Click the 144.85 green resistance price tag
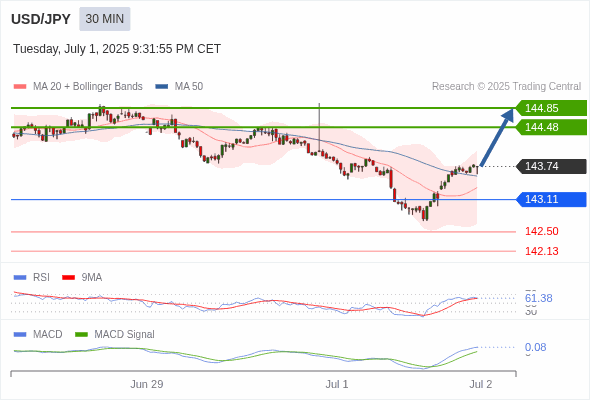590x400 pixels. point(551,108)
